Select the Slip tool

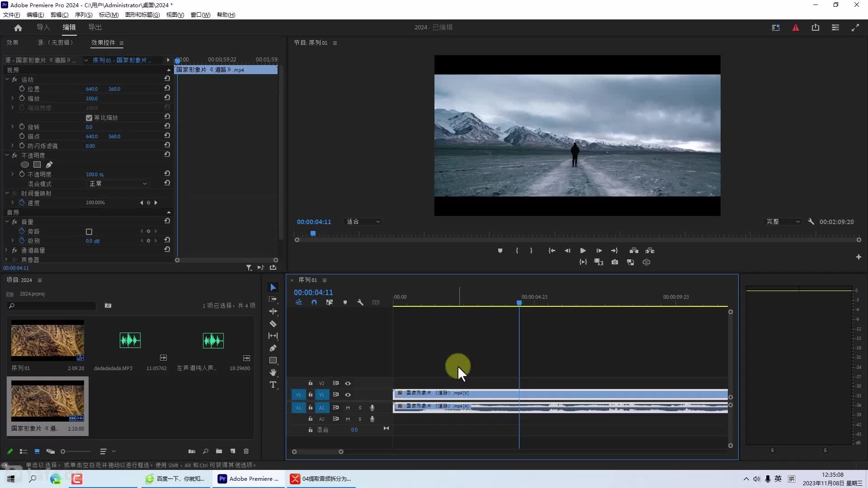point(273,336)
